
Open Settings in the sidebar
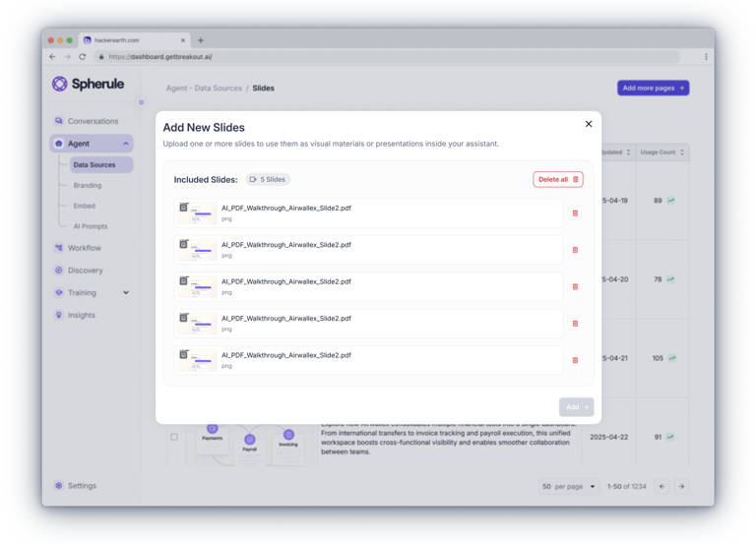point(82,486)
